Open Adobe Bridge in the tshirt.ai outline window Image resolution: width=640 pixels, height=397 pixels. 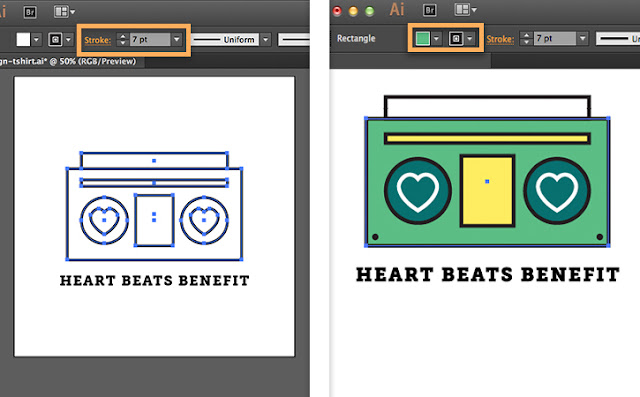[x=30, y=12]
